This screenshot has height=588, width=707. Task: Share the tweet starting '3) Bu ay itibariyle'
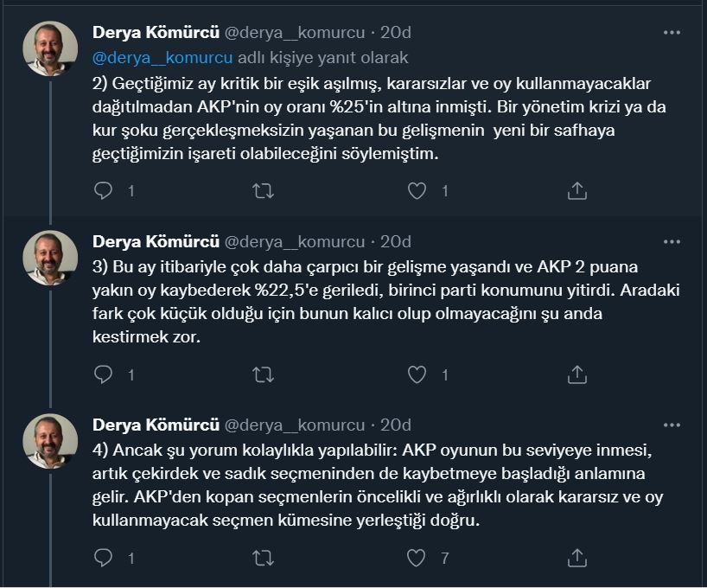[x=577, y=374]
